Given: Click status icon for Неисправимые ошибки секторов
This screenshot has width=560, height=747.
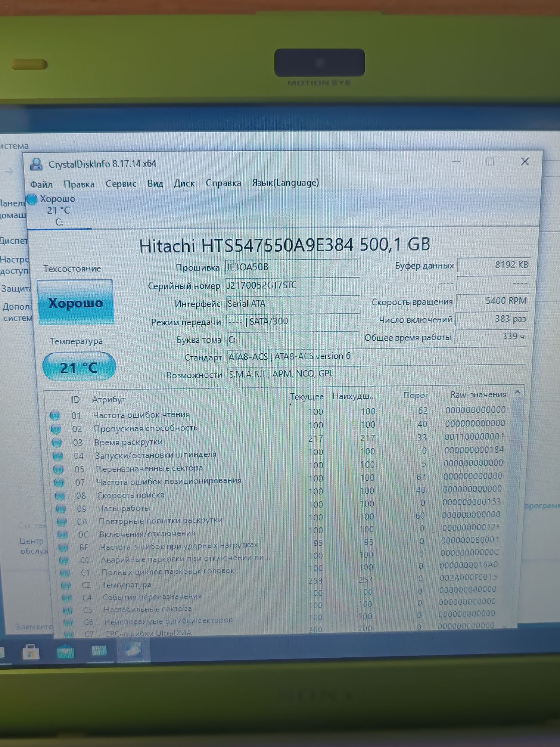Looking at the screenshot, I should click(x=68, y=623).
